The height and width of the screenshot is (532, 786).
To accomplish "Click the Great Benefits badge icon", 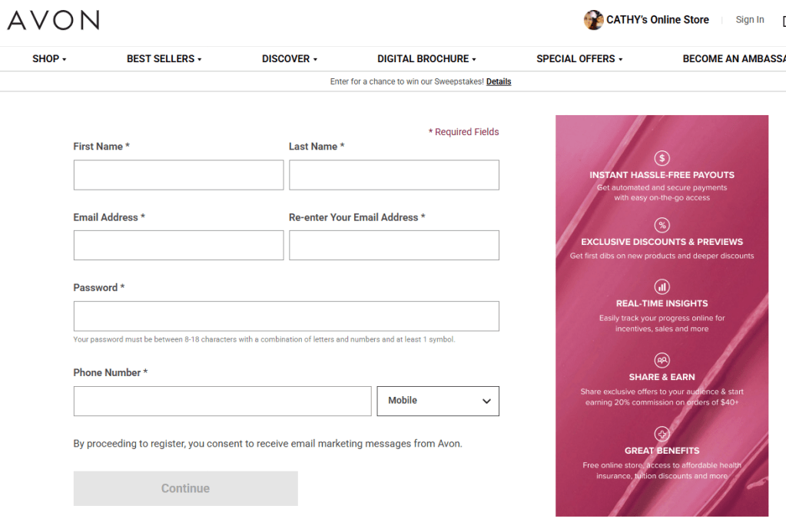I will (x=662, y=434).
